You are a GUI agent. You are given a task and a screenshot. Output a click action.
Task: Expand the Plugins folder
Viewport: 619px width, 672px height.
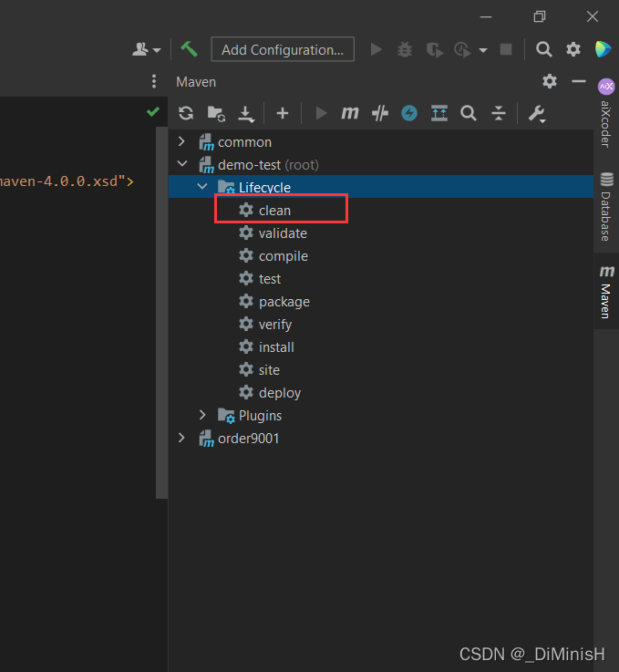[x=202, y=415]
